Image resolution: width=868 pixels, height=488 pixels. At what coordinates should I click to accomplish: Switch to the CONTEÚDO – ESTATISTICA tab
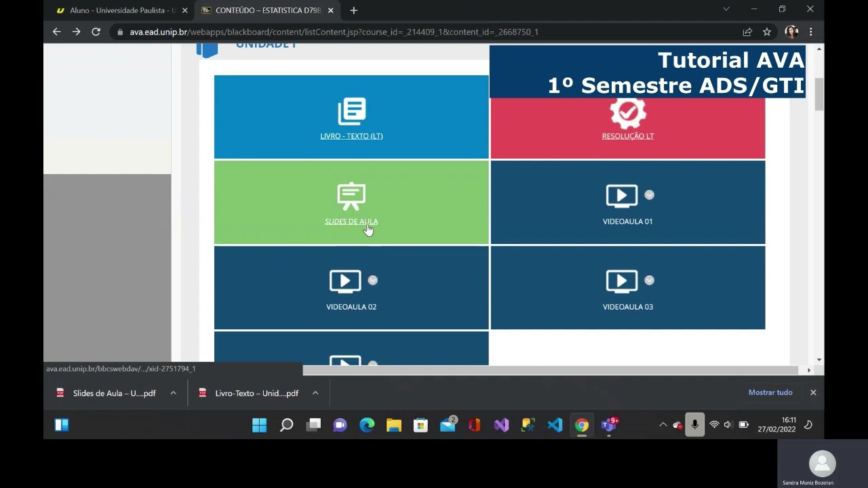tap(267, 10)
